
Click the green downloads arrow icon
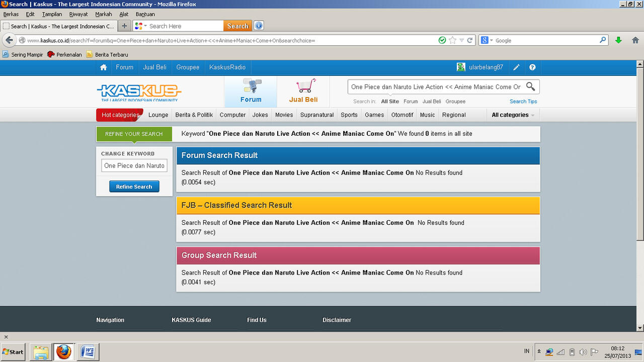(619, 40)
